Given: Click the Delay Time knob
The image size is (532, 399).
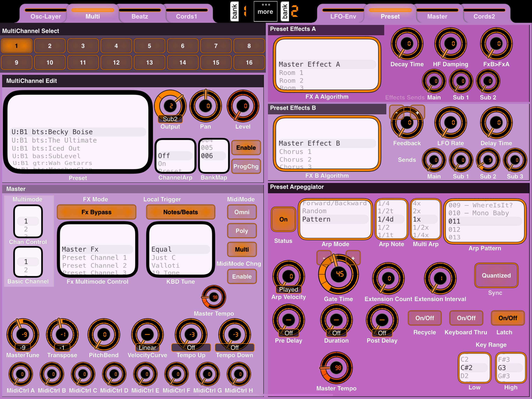Looking at the screenshot, I should click(496, 123).
